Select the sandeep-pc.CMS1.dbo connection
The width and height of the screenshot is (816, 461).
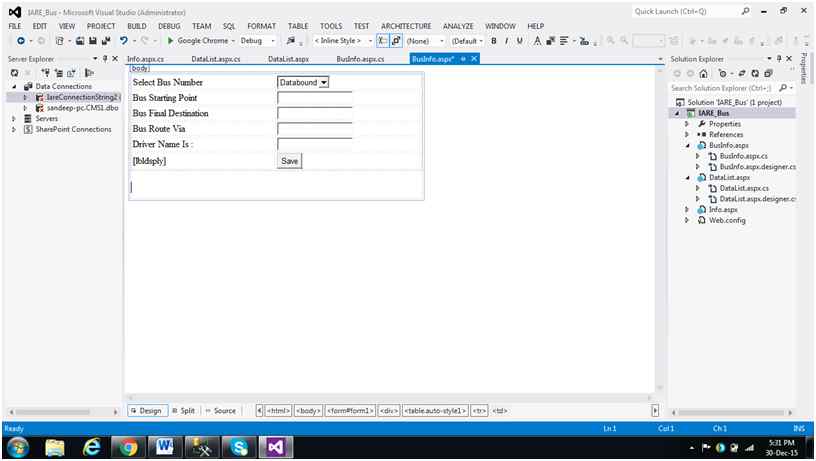tap(83, 108)
